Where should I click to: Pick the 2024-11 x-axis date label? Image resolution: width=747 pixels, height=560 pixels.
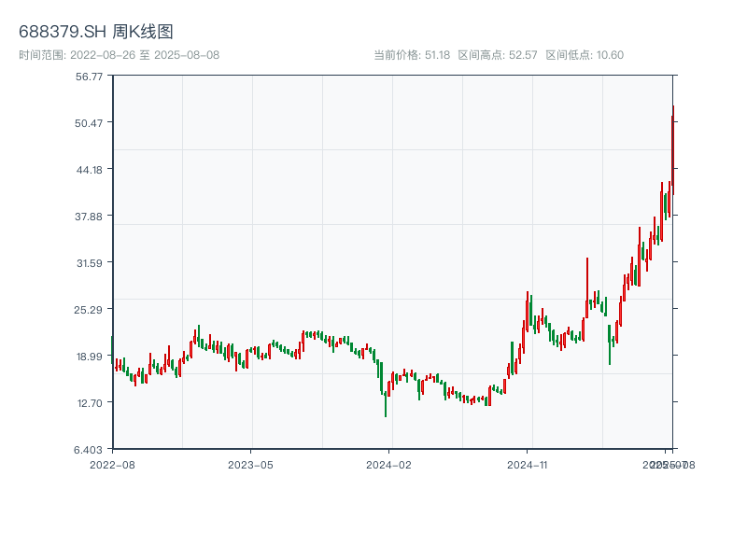pos(528,464)
